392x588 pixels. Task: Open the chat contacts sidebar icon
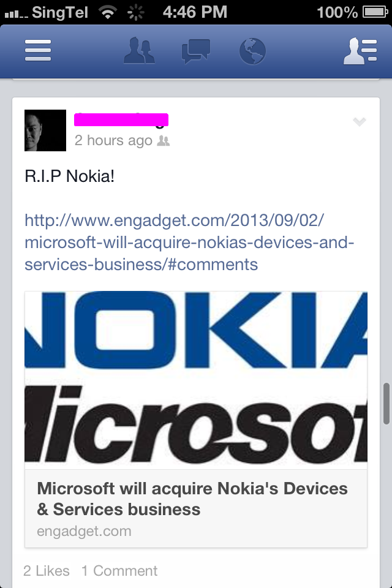tap(360, 51)
